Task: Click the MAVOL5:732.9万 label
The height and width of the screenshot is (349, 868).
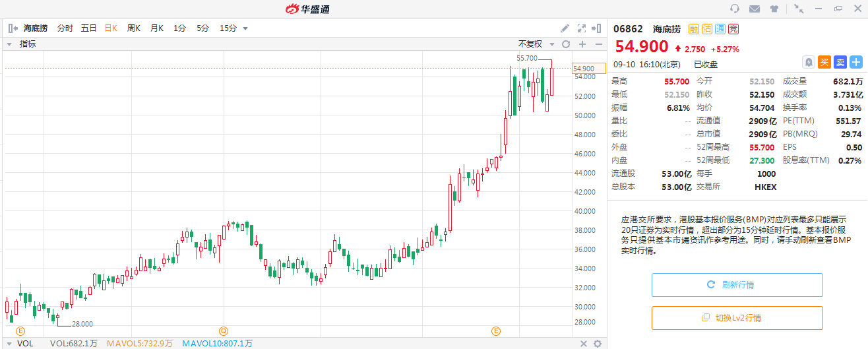Action: (x=140, y=344)
